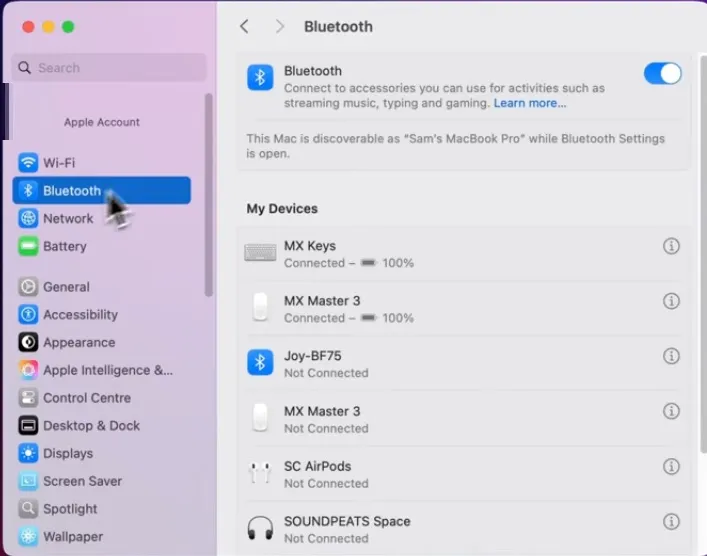
Task: Click the MX Keys keyboard icon
Action: tap(260, 253)
